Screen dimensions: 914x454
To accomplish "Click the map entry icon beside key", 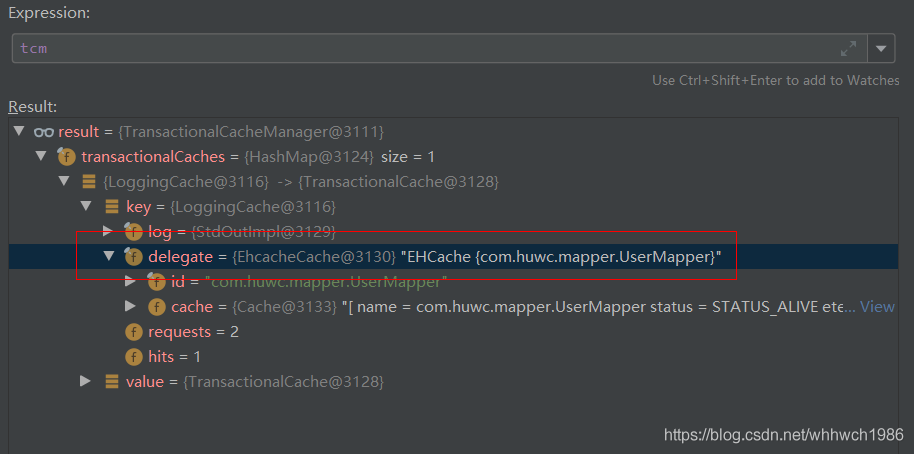I will [x=112, y=207].
